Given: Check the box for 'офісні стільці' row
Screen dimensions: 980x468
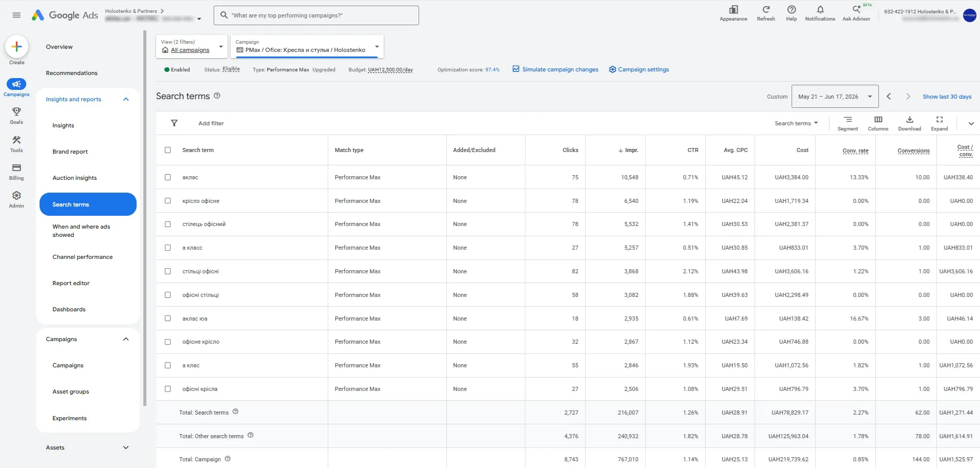Looking at the screenshot, I should [x=167, y=295].
